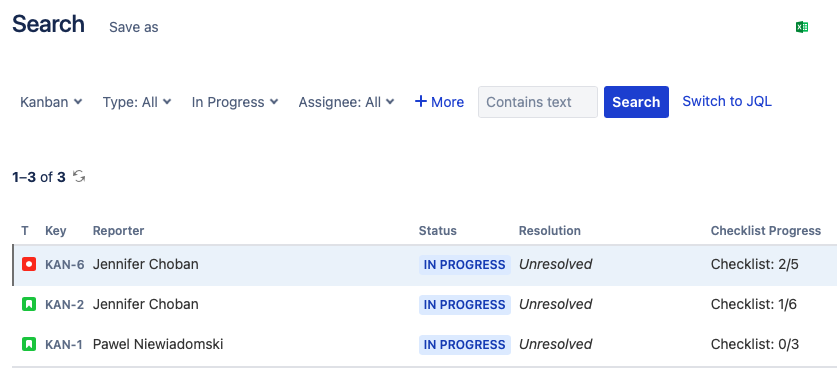This screenshot has width=837, height=370.
Task: Open the Kanban project dropdown
Action: 51,102
